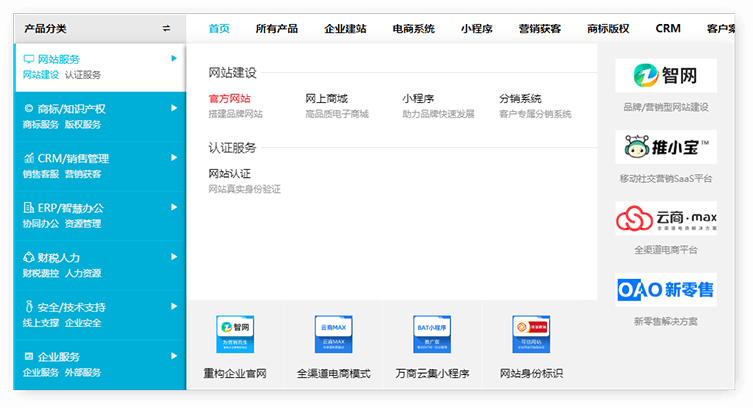Image resolution: width=753 pixels, height=408 pixels.
Task: Click the 重构企业官网 thumbnail
Action: [x=235, y=335]
